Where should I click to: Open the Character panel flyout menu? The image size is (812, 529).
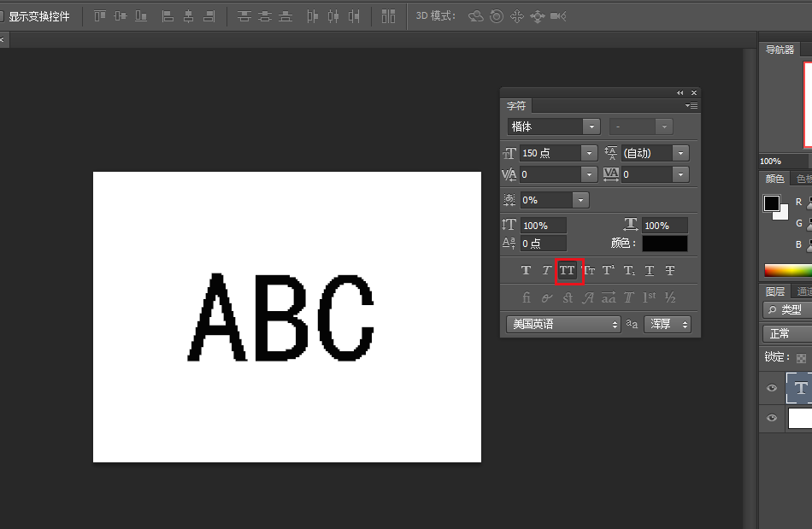691,106
